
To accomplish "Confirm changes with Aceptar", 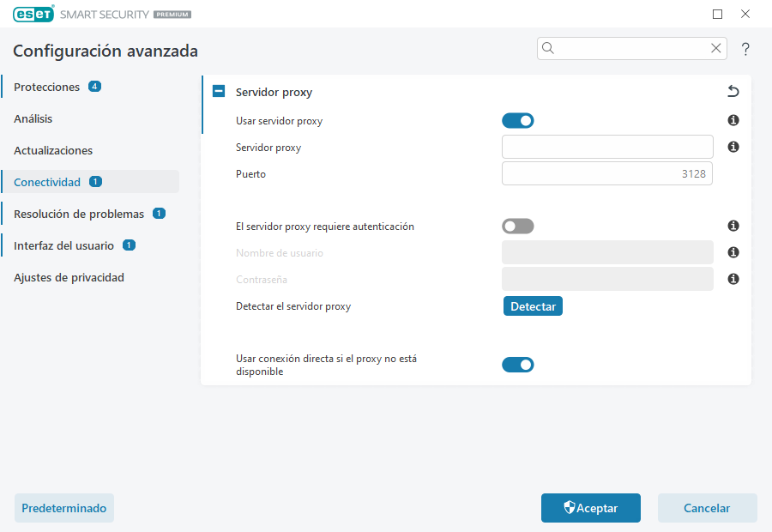I will [x=590, y=507].
